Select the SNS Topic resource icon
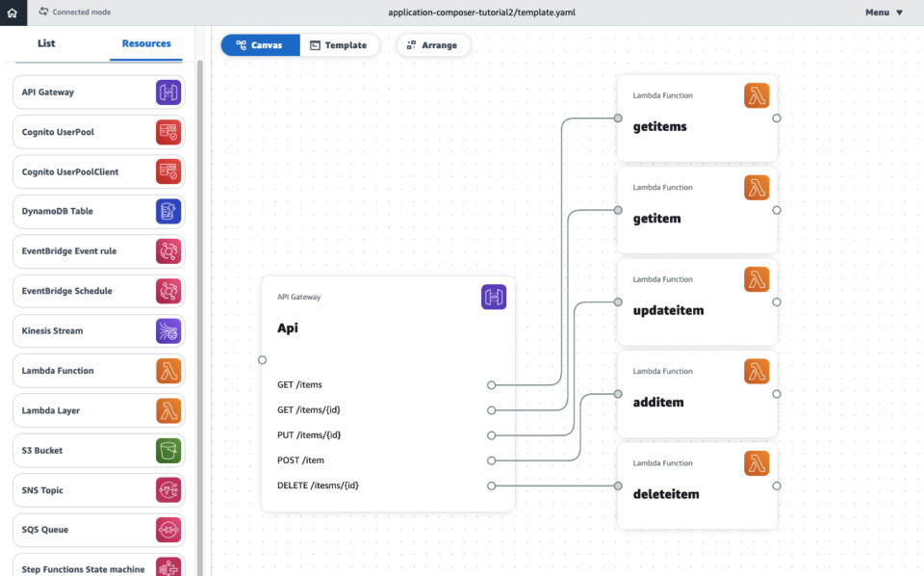 coord(168,489)
